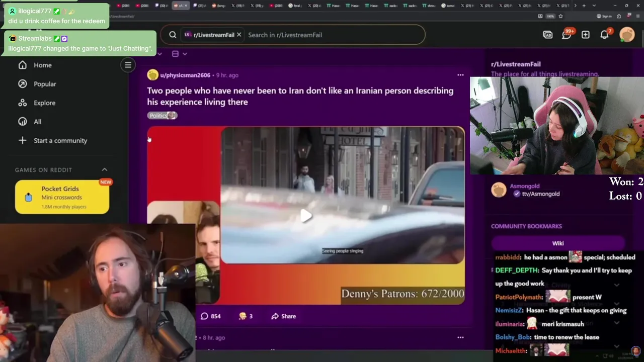The width and height of the screenshot is (644, 362).
Task: Share the Iran post
Action: 283,316
